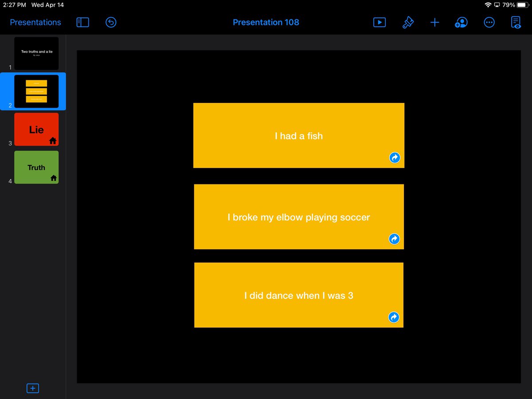Open the Insert plus menu
Viewport: 532px width, 399px height.
coord(435,22)
